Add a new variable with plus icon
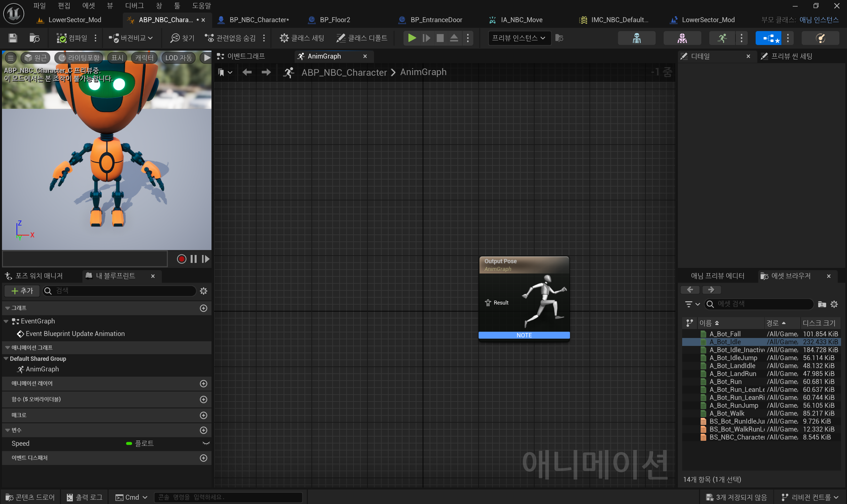 pos(204,430)
